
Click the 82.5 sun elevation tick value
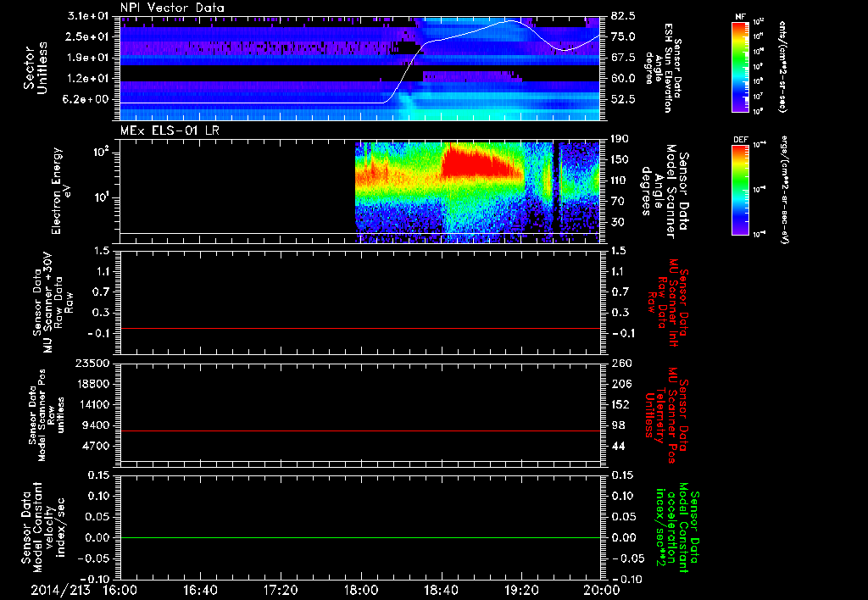[623, 15]
